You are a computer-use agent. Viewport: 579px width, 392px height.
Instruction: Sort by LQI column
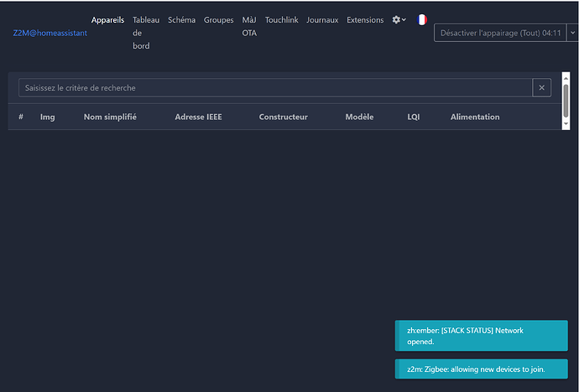pos(413,117)
